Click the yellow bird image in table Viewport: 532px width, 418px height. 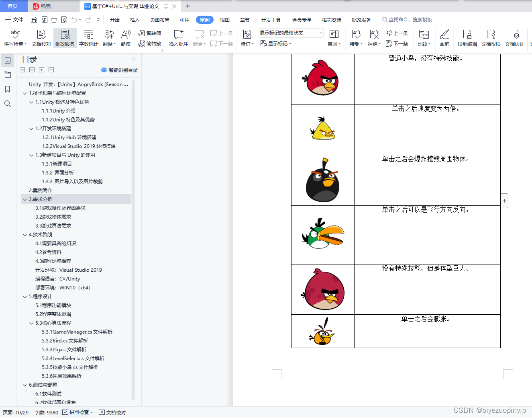click(x=323, y=129)
